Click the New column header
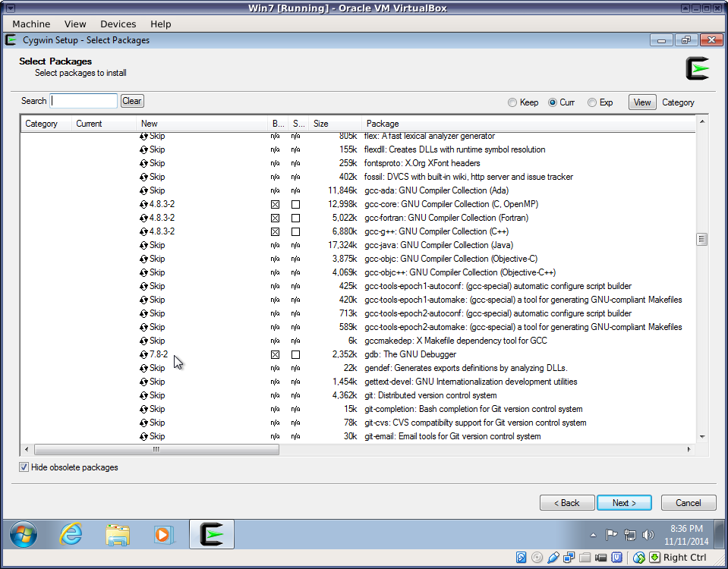 point(202,124)
